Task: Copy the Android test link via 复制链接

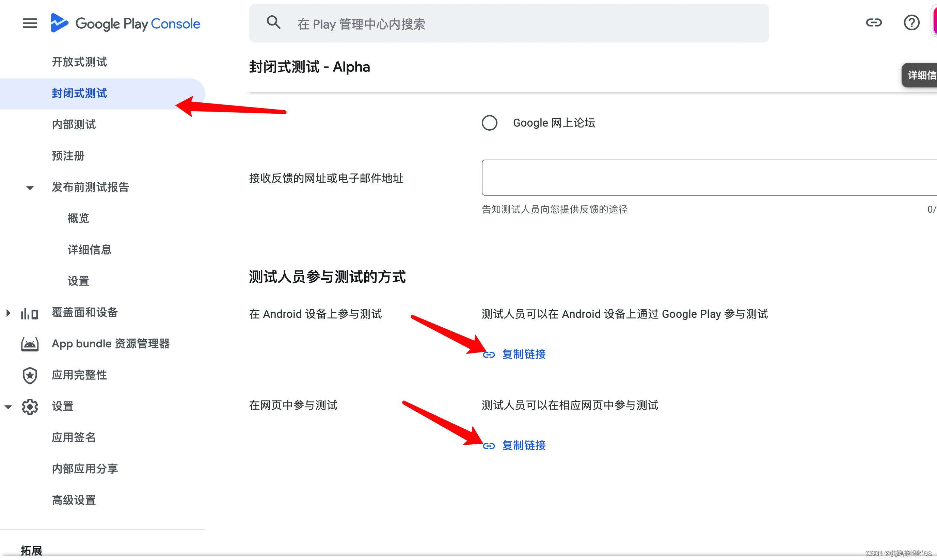Action: 524,354
